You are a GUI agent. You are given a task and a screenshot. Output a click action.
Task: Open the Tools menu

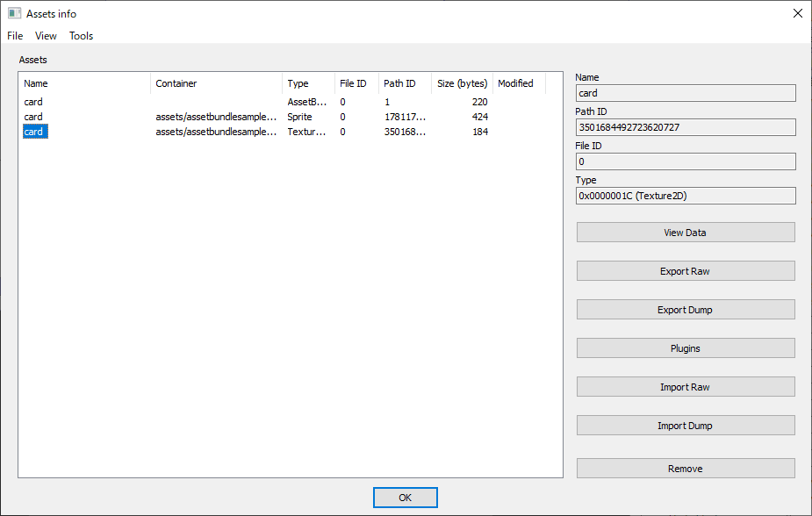82,36
